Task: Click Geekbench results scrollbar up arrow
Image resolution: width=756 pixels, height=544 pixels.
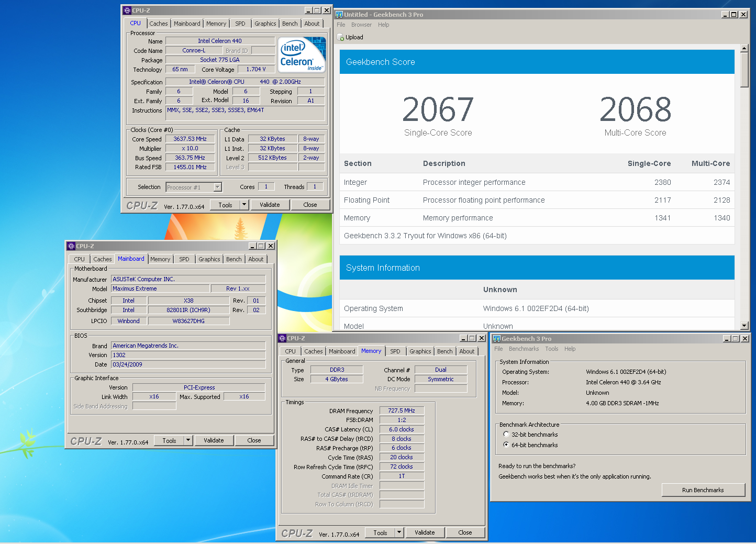Action: (x=744, y=48)
